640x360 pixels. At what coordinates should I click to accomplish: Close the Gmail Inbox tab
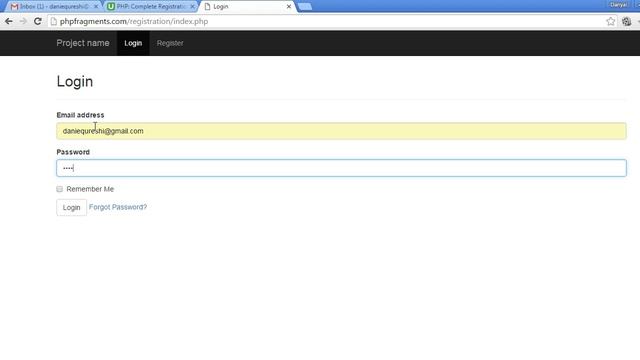pos(96,7)
